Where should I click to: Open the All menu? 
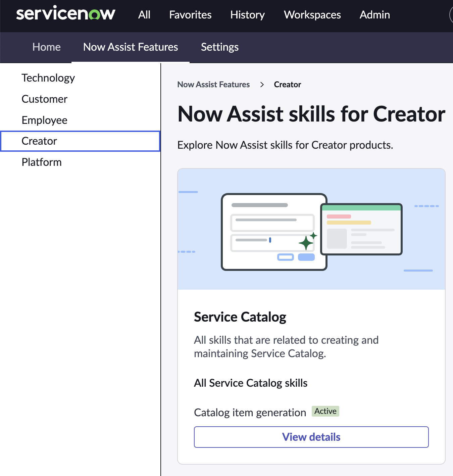pos(144,15)
